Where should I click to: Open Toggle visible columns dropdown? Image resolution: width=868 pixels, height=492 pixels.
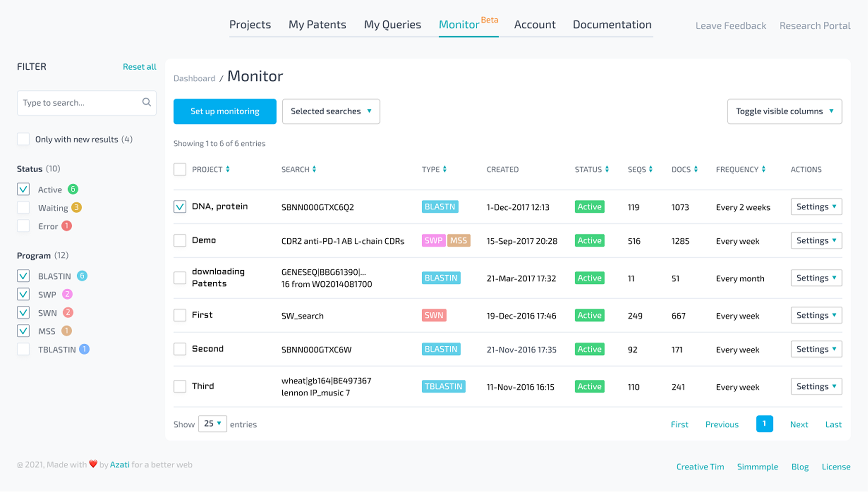(785, 111)
